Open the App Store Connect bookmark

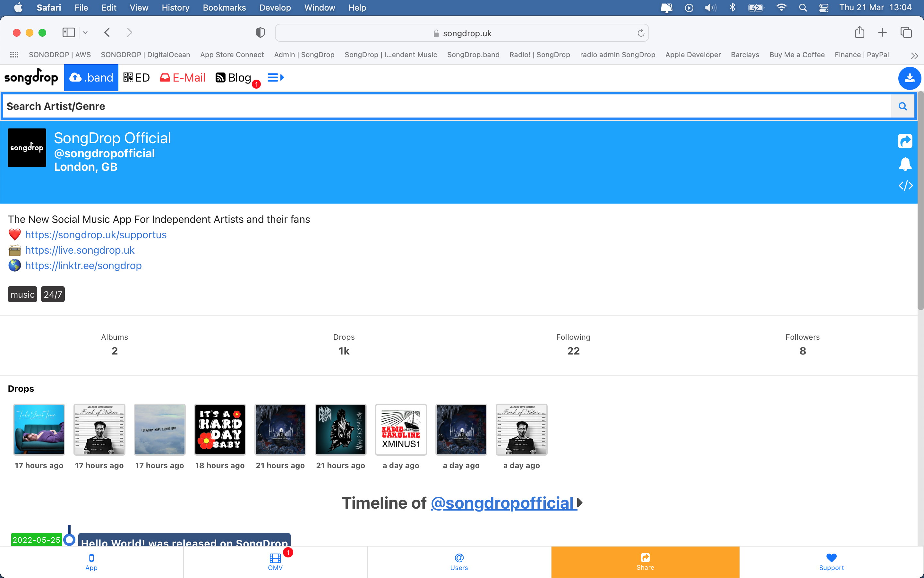(232, 55)
